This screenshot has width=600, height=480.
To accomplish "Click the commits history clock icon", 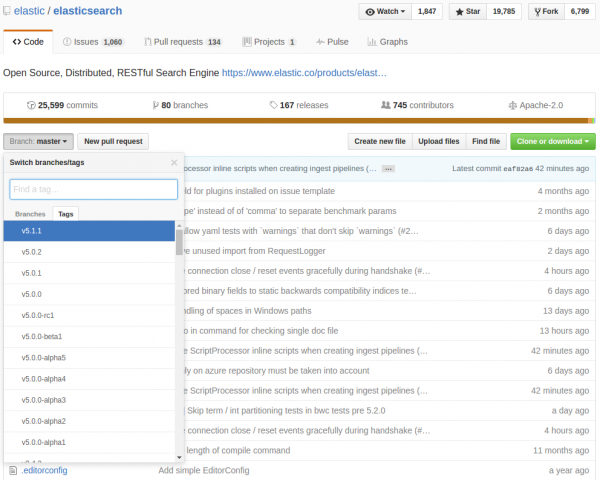I will click(x=31, y=105).
